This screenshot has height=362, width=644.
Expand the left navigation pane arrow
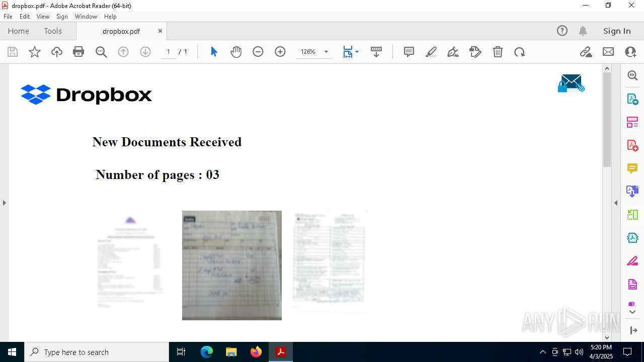4,203
